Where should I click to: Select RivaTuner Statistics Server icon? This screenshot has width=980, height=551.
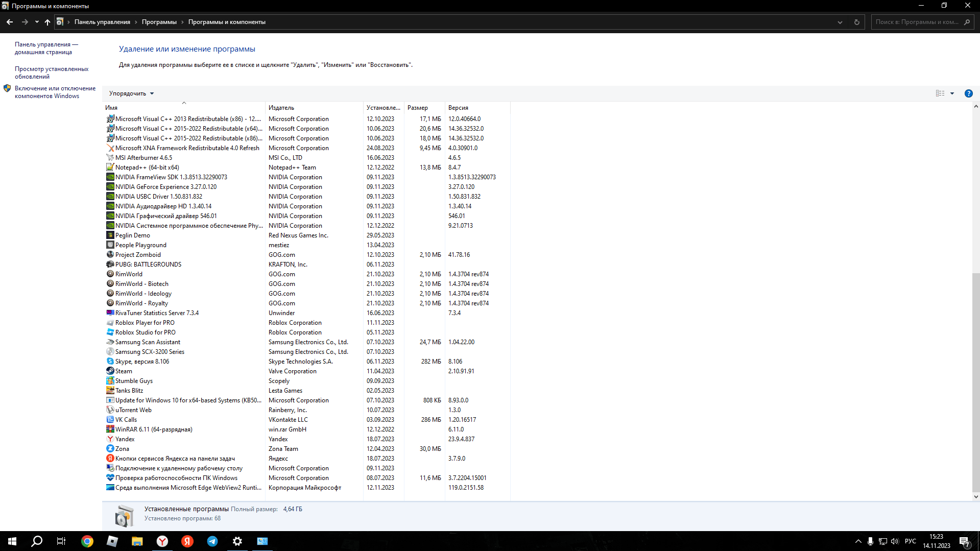110,313
